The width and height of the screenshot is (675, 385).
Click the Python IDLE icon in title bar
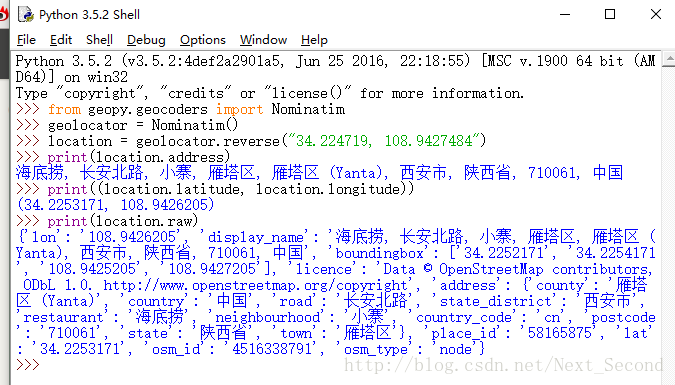(x=26, y=14)
